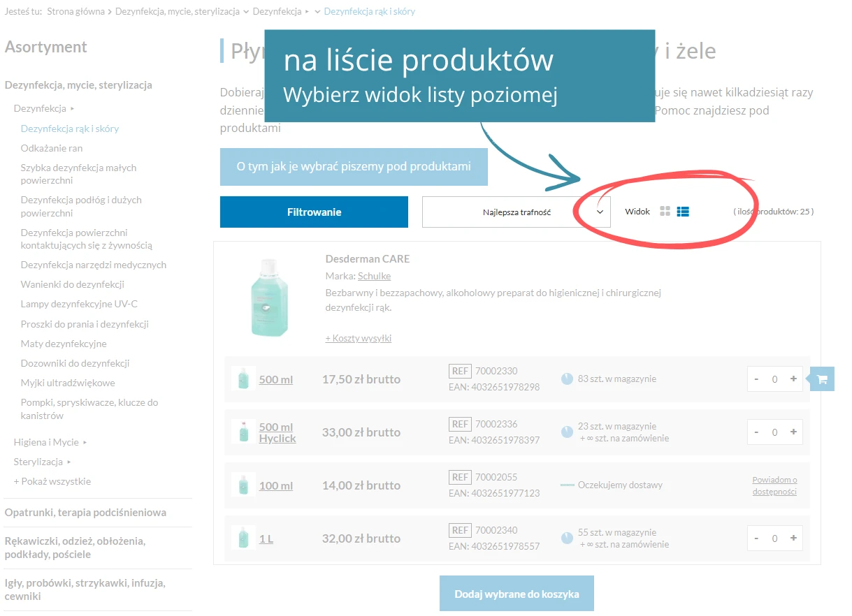The width and height of the screenshot is (852, 616).
Task: Open Desderman CARE main product image
Action: pyautogui.click(x=269, y=298)
